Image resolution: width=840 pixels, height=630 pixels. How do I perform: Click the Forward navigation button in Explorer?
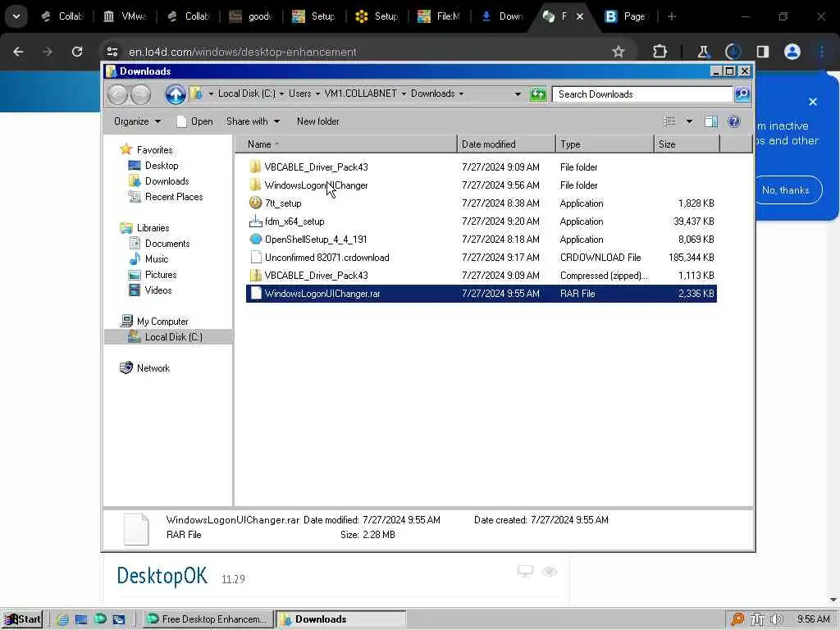tap(140, 94)
